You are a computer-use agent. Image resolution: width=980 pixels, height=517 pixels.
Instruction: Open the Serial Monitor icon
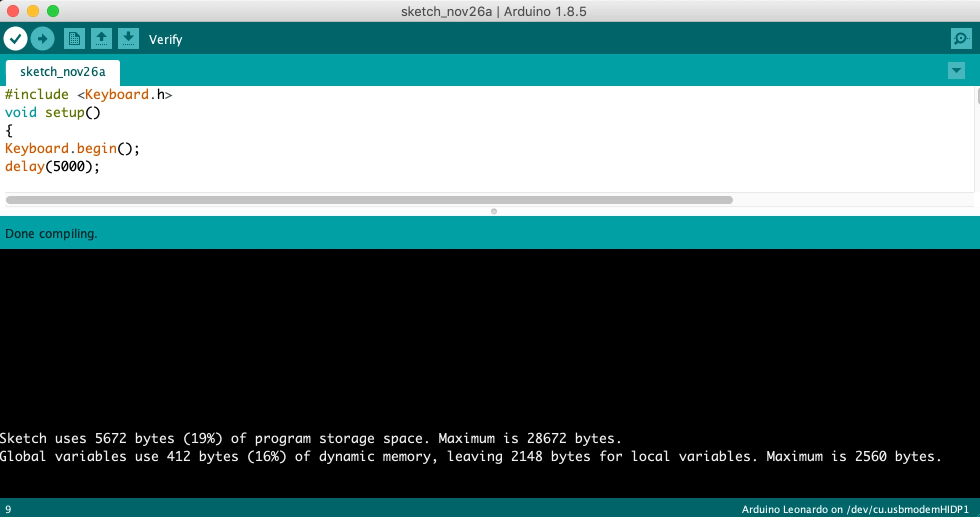pos(961,38)
